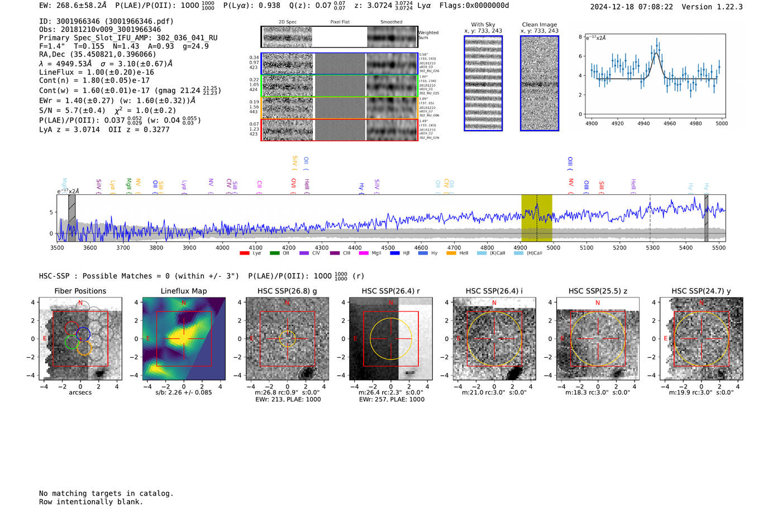
Task: Click the yellow highlighted band near 4950
Action: (537, 218)
